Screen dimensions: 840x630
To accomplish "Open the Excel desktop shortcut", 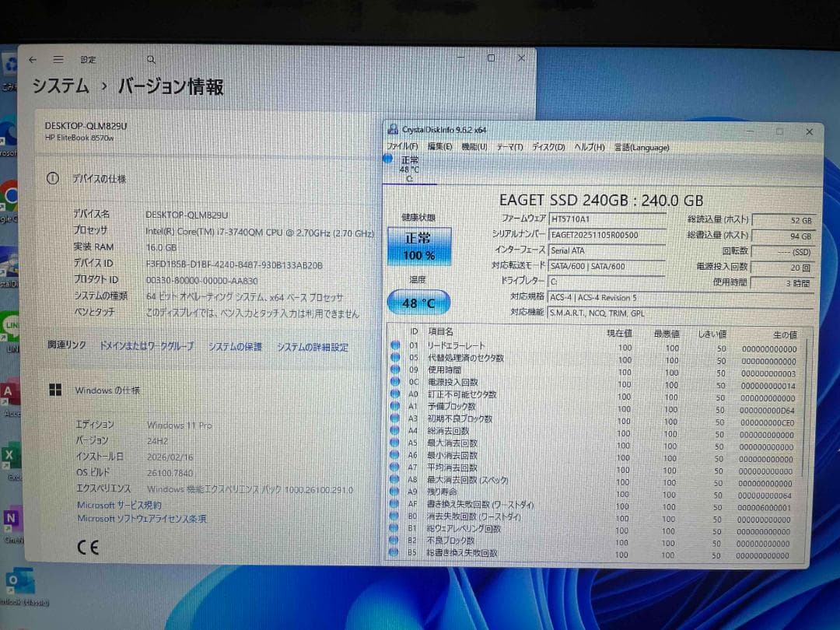I will tap(11, 460).
